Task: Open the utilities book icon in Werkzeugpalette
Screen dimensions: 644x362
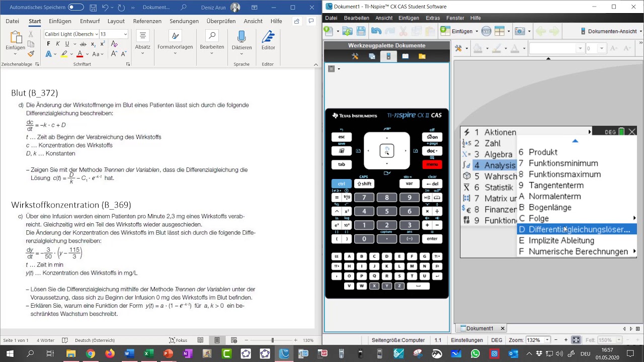Action: coord(405,56)
